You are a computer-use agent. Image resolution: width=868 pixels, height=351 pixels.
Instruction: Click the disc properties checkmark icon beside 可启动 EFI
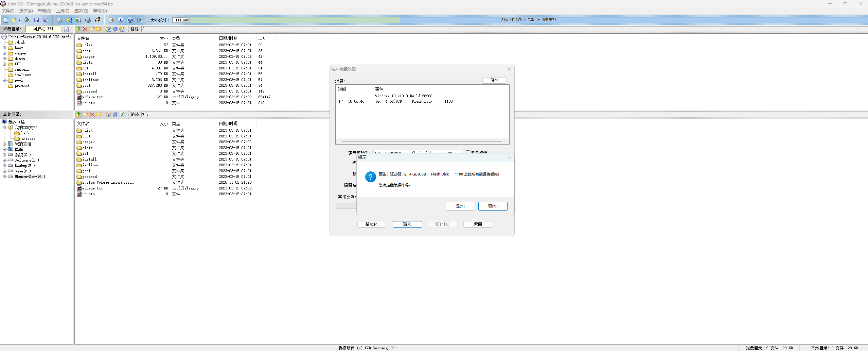tap(67, 29)
